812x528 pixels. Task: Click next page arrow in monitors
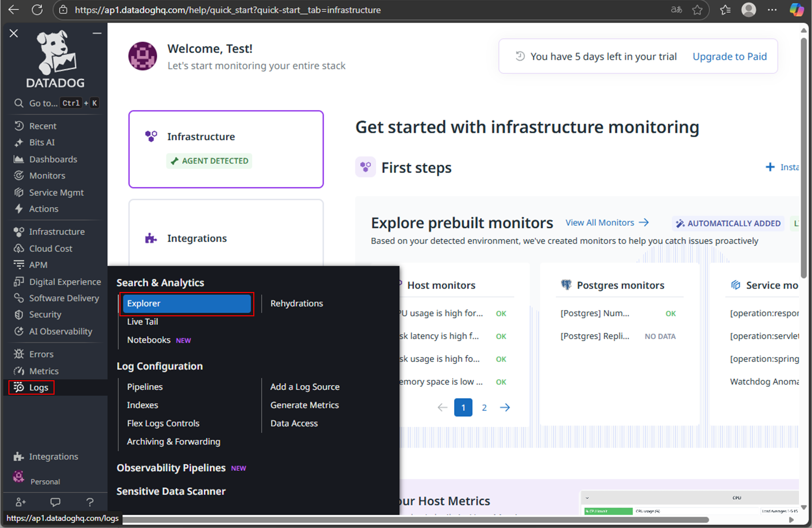point(505,408)
